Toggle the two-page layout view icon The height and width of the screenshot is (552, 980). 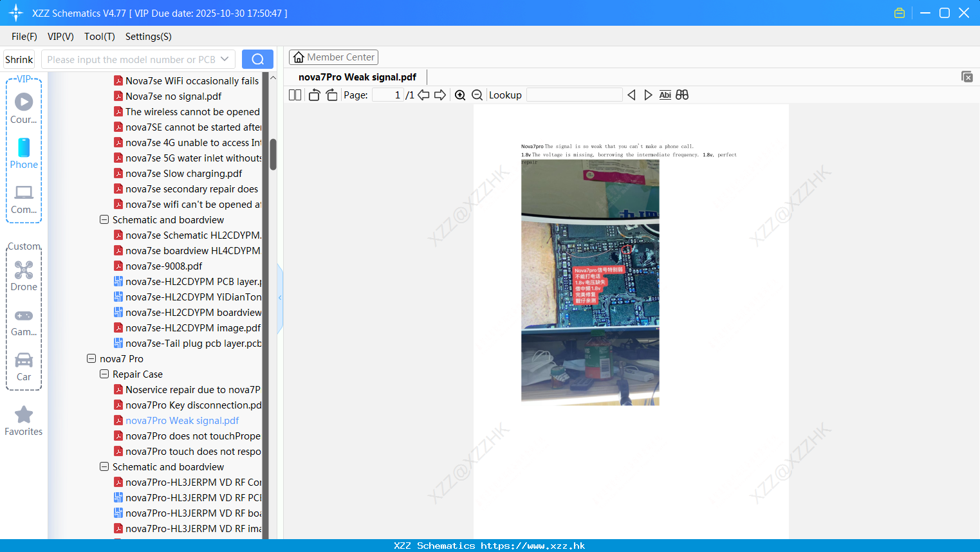(295, 95)
